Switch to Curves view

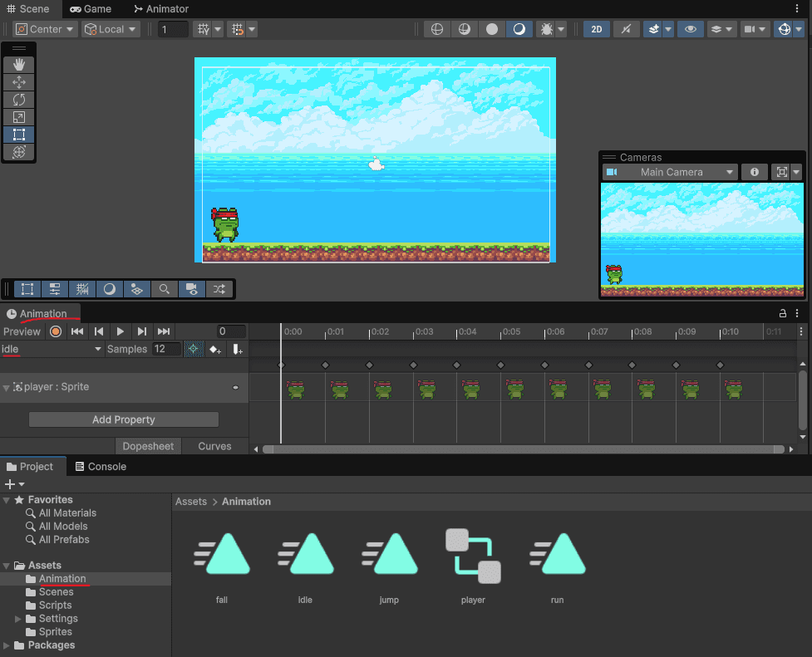214,446
